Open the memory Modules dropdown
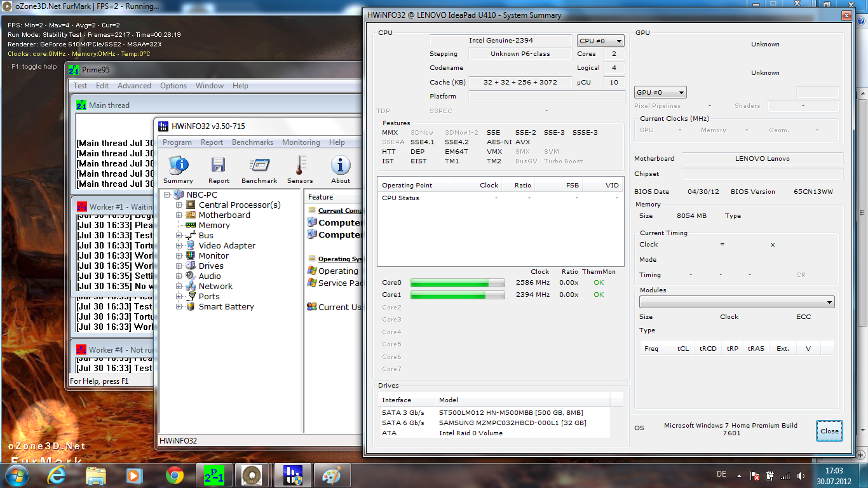868x488 pixels. (737, 302)
